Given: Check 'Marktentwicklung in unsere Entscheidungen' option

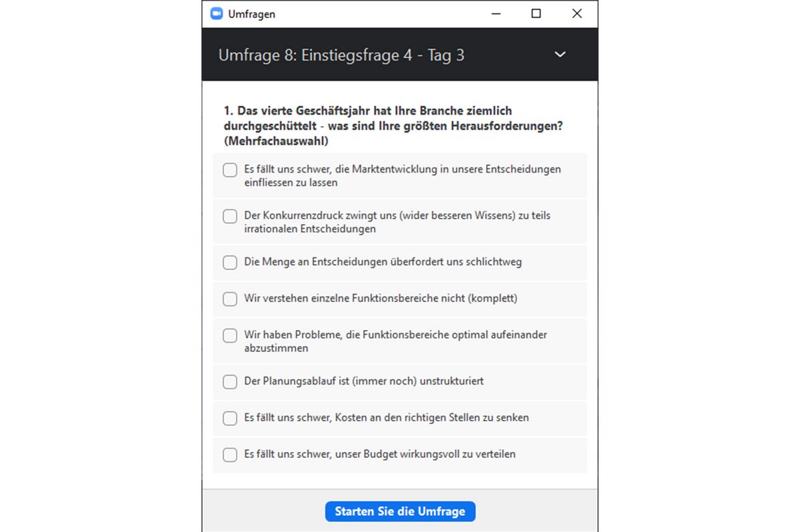Looking at the screenshot, I should [x=230, y=170].
